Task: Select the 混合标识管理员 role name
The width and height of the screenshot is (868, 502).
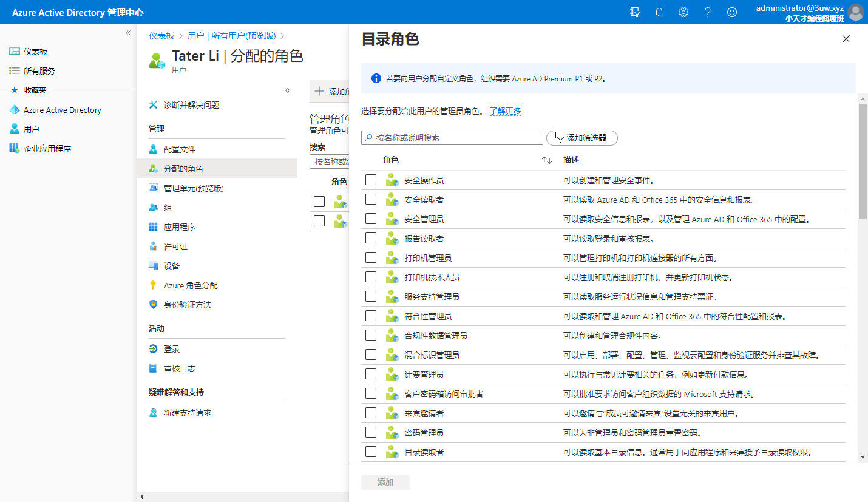Action: tap(432, 355)
